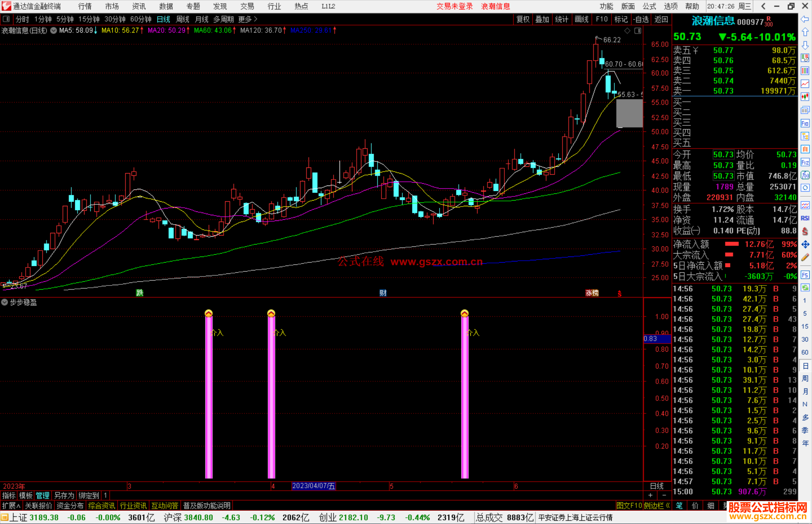This screenshot has height=524, width=812.
Task: Click the 返回 return button
Action: [x=661, y=19]
